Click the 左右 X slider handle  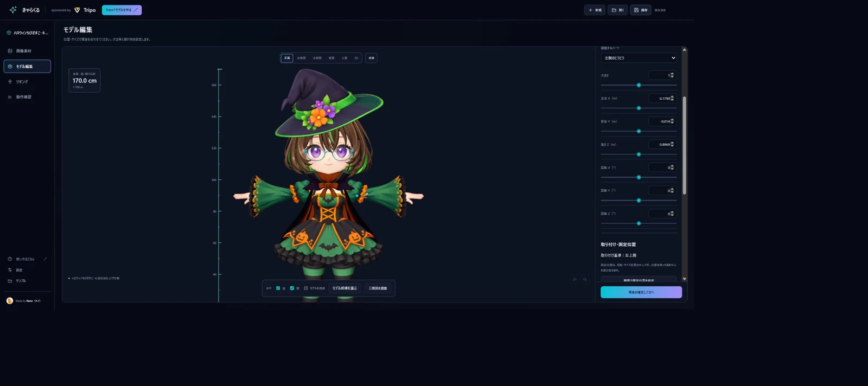tap(639, 108)
